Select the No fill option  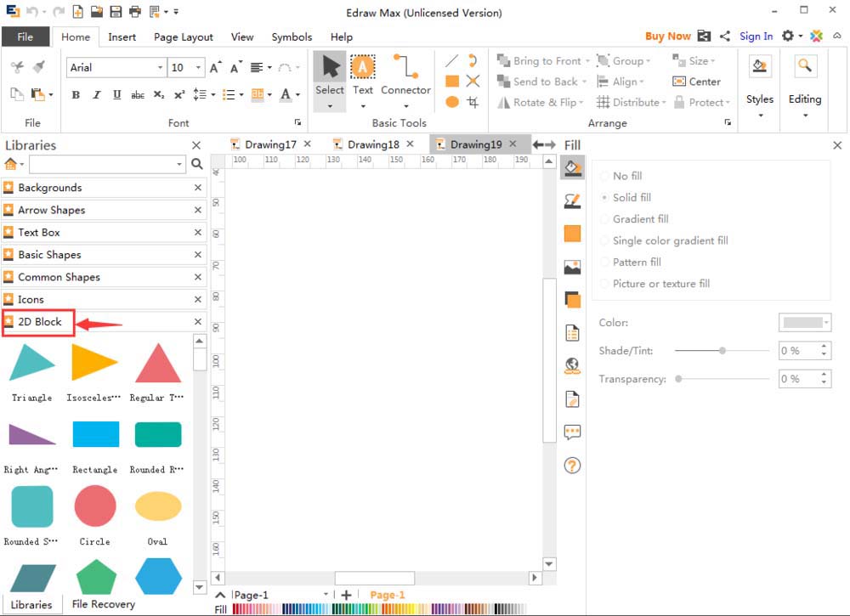[621, 176]
